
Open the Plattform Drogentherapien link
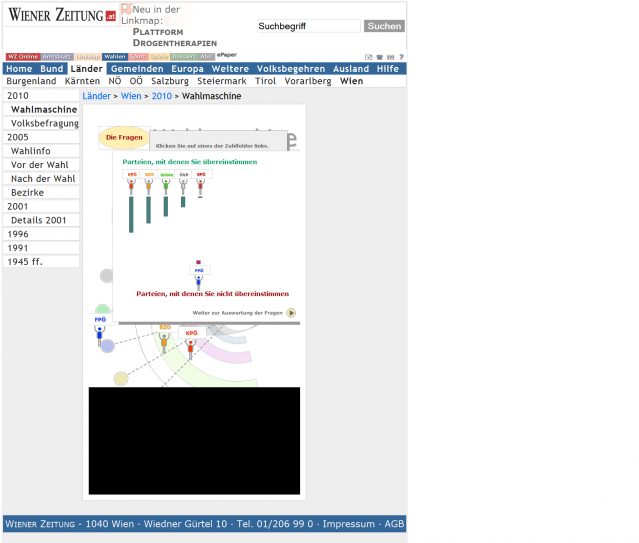point(175,38)
